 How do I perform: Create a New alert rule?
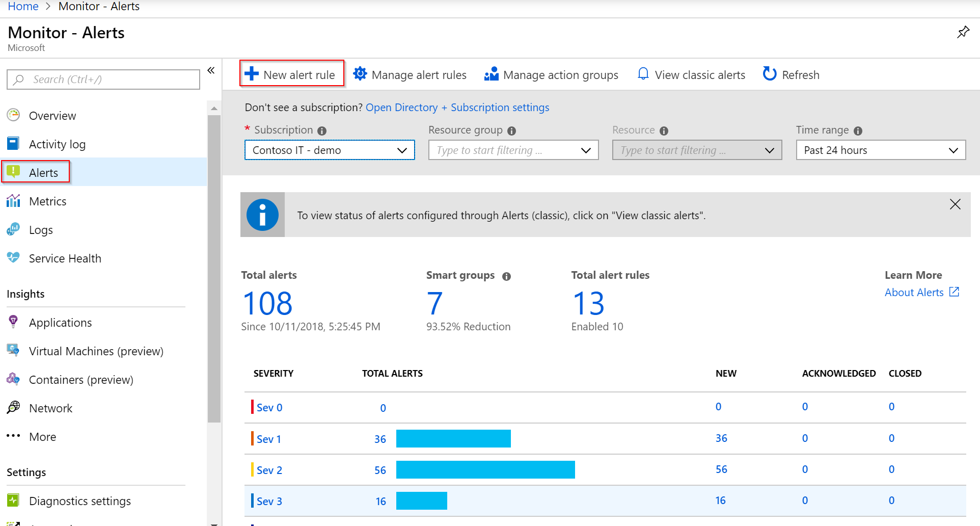(292, 74)
